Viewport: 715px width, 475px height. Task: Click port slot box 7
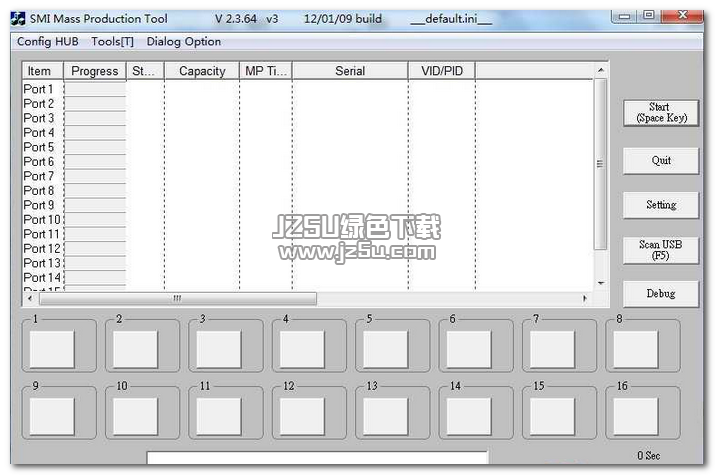pyautogui.click(x=553, y=349)
